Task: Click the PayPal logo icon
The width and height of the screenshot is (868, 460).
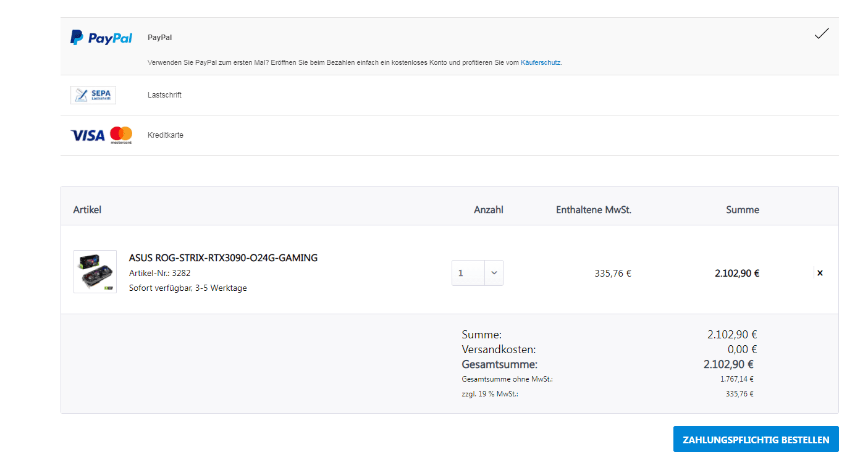Action: coord(101,38)
